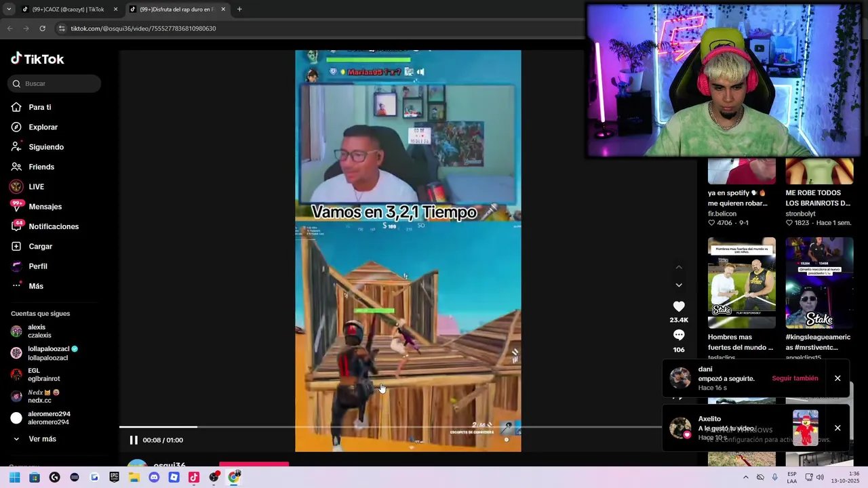Go to previous video with up chevron
Image resolution: width=868 pixels, height=488 pixels.
click(679, 267)
